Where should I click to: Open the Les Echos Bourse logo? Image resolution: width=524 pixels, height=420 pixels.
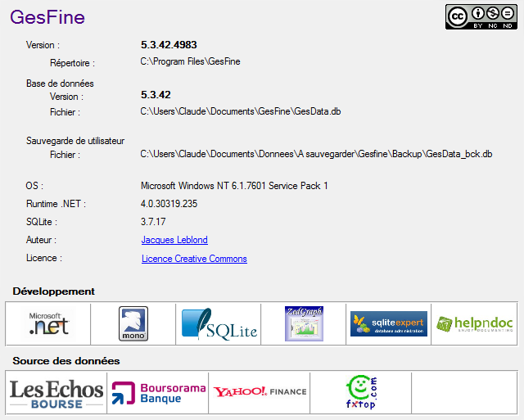point(56,392)
